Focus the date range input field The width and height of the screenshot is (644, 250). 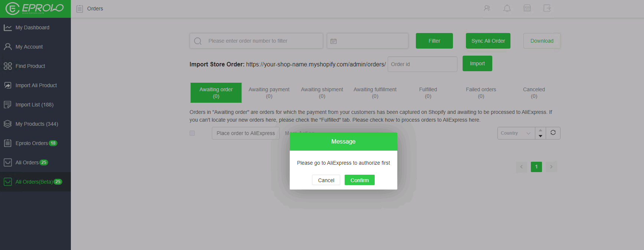click(368, 41)
